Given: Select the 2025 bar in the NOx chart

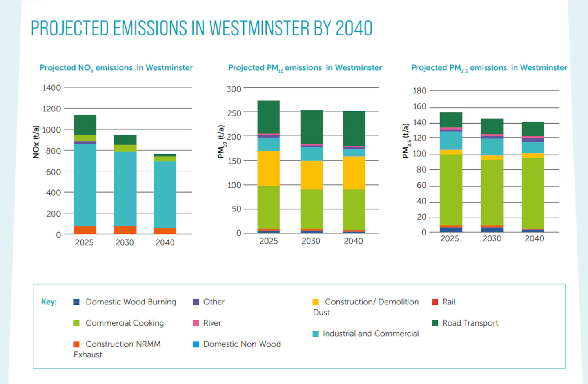Looking at the screenshot, I should (x=85, y=175).
